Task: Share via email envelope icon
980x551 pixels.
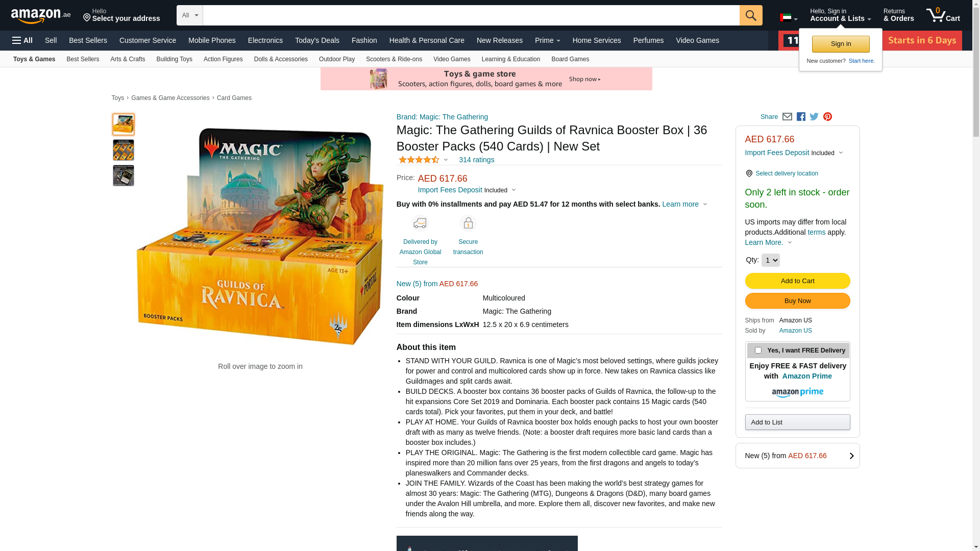Action: pos(787,117)
